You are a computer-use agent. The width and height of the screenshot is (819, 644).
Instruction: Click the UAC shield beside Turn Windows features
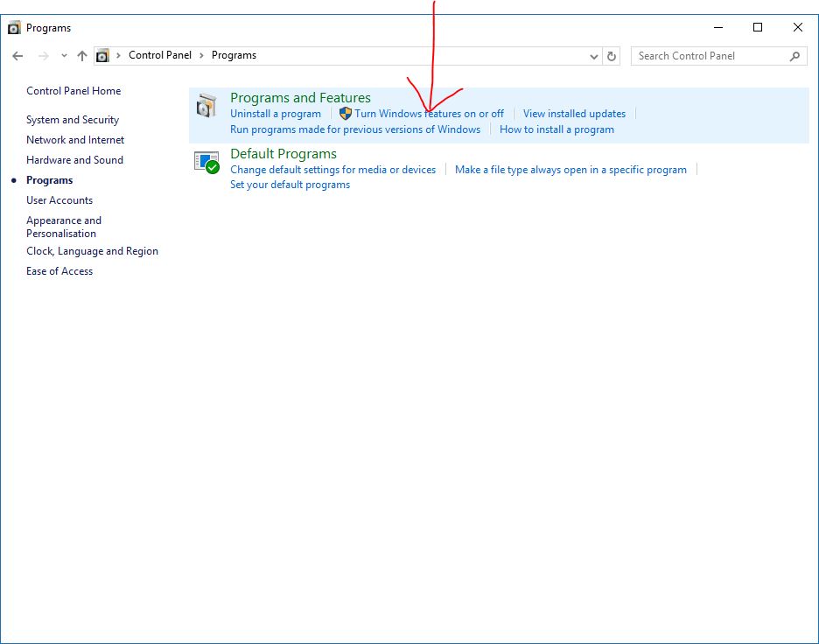point(345,113)
